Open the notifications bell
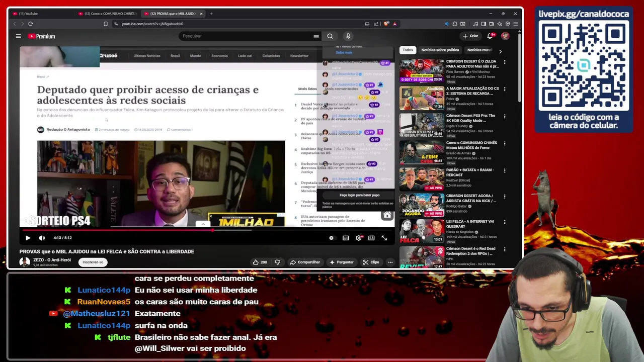 click(x=490, y=36)
